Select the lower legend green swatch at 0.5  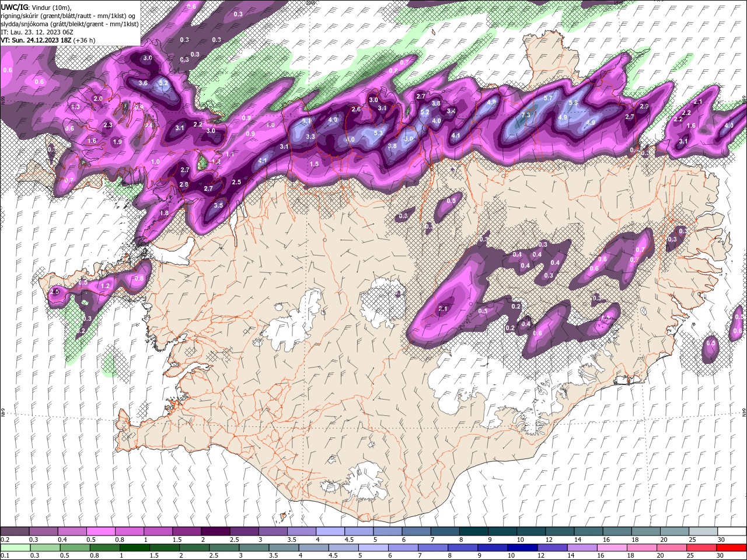(x=75, y=547)
